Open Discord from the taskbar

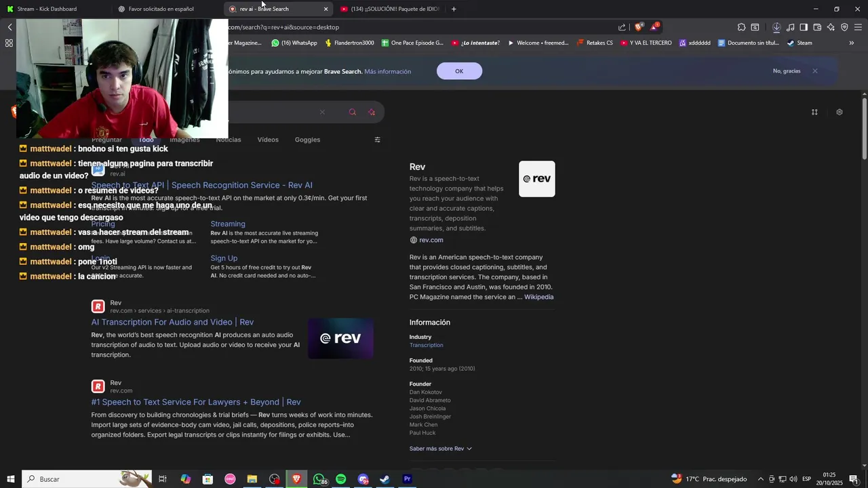(x=363, y=479)
